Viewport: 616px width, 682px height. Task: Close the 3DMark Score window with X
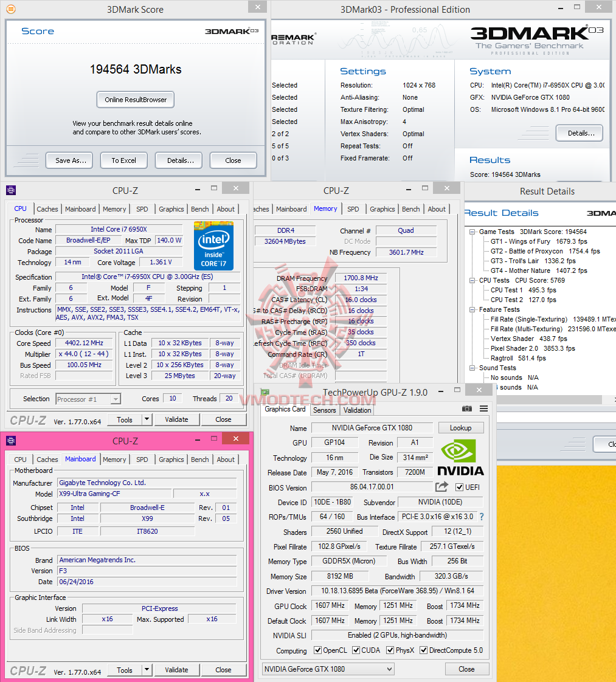[258, 7]
